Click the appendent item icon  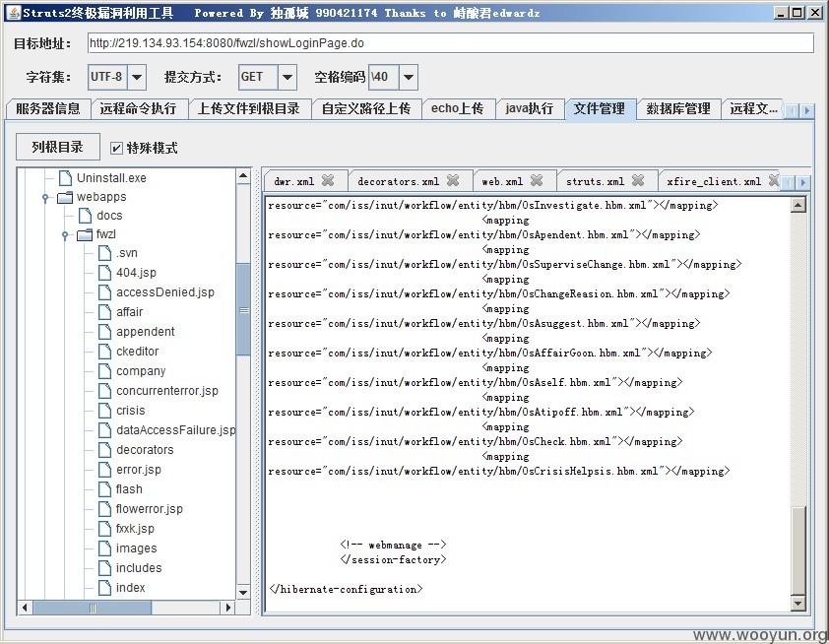104,332
